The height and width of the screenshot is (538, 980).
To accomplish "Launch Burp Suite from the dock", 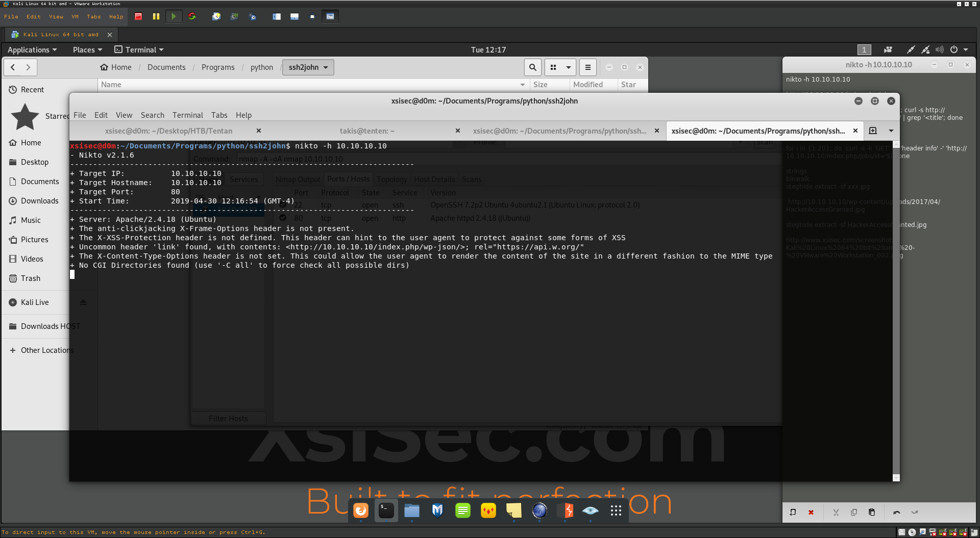I will point(565,510).
